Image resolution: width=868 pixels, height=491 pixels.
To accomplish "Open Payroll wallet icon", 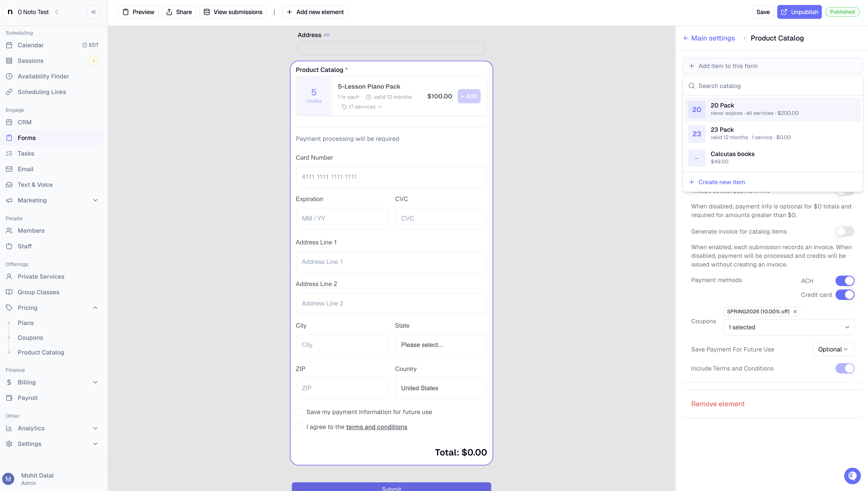I will tap(9, 398).
